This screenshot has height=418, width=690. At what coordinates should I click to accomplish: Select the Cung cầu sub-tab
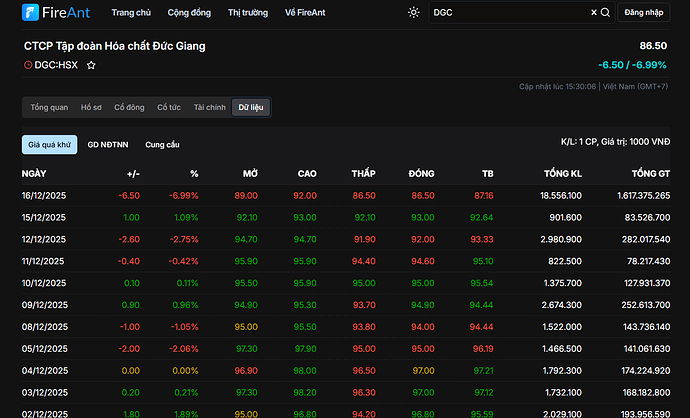(x=162, y=145)
